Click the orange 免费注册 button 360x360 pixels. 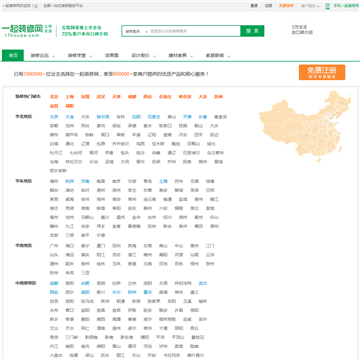point(322,72)
